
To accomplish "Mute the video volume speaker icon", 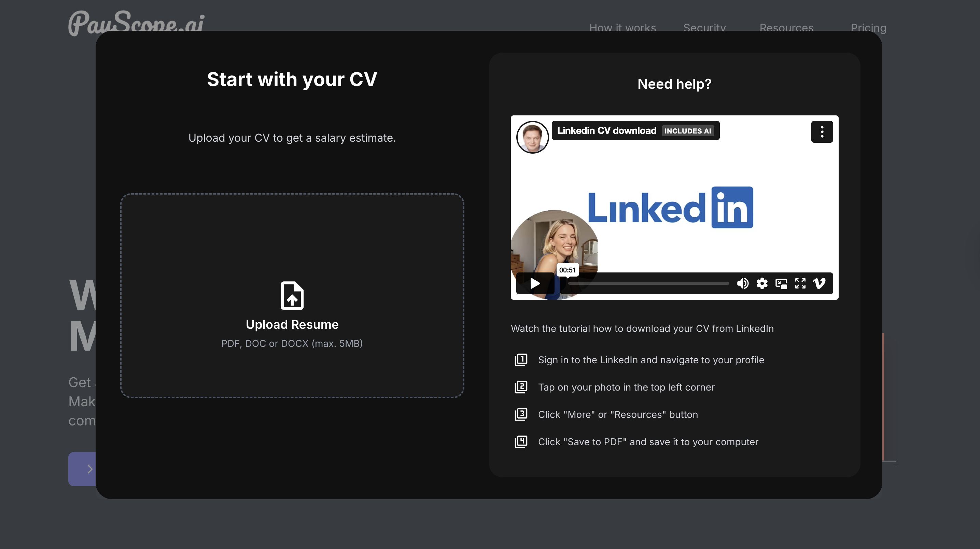I will [742, 283].
